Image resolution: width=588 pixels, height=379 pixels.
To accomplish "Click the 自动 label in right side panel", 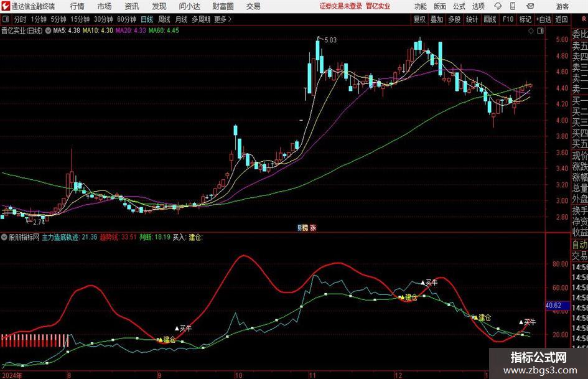I will [580, 245].
